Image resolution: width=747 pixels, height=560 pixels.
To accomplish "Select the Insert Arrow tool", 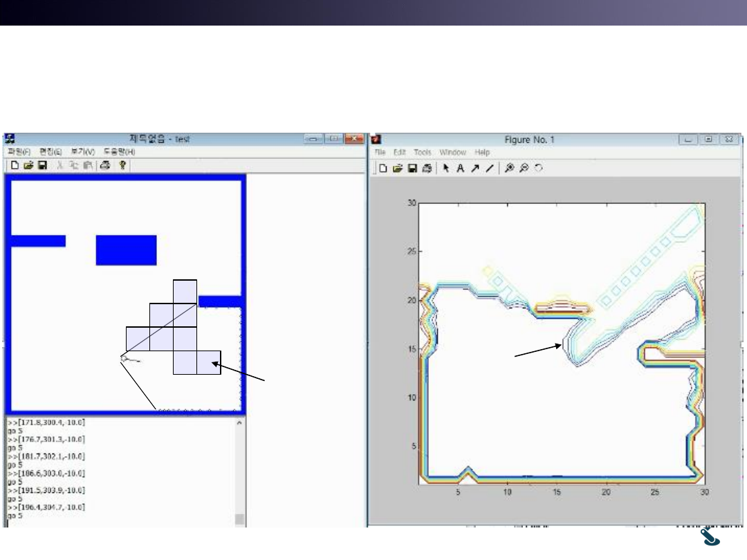I will [474, 168].
